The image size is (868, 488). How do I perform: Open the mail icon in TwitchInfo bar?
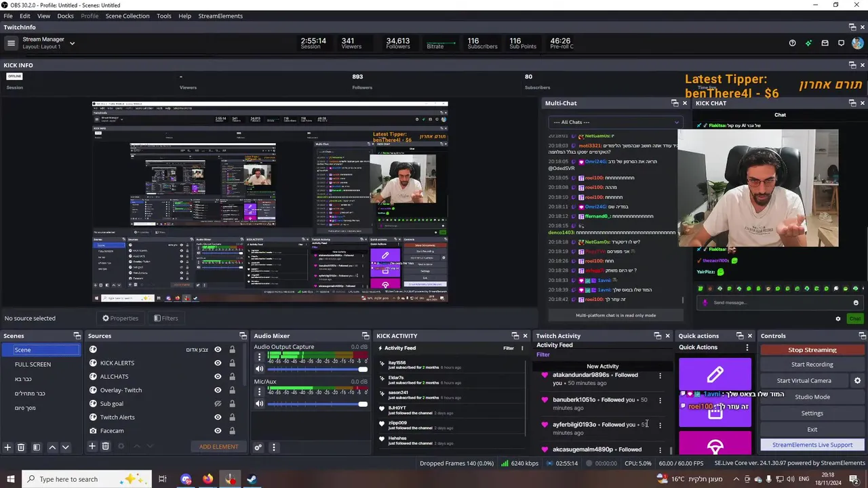click(x=825, y=43)
